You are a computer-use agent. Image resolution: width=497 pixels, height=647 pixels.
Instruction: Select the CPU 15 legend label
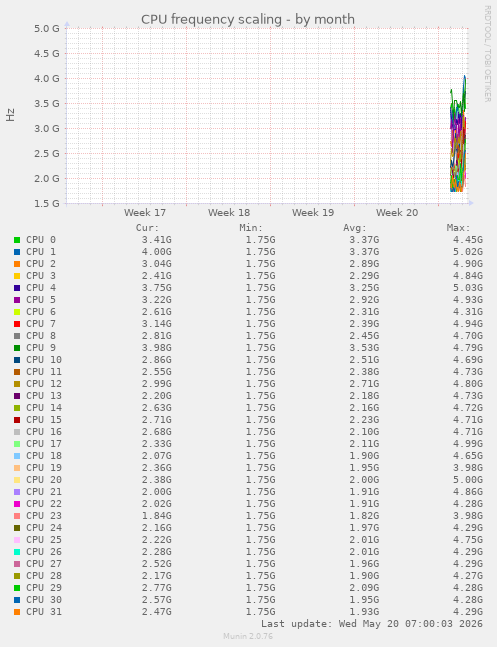click(44, 419)
